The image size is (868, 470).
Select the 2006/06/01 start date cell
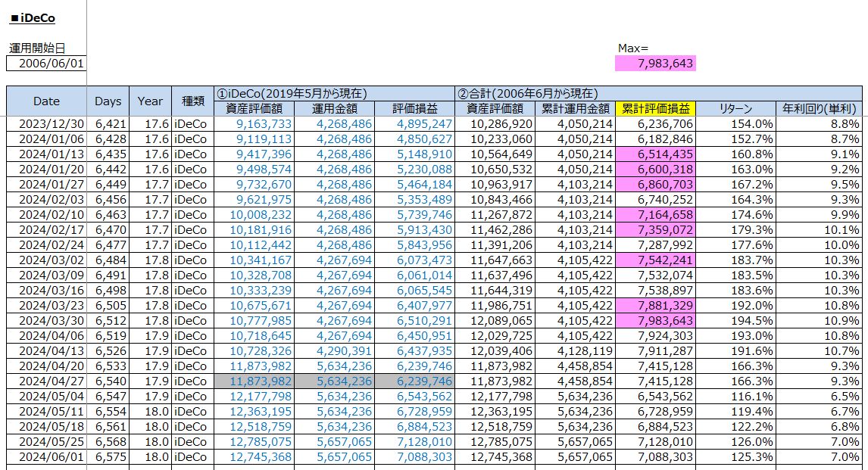(46, 64)
